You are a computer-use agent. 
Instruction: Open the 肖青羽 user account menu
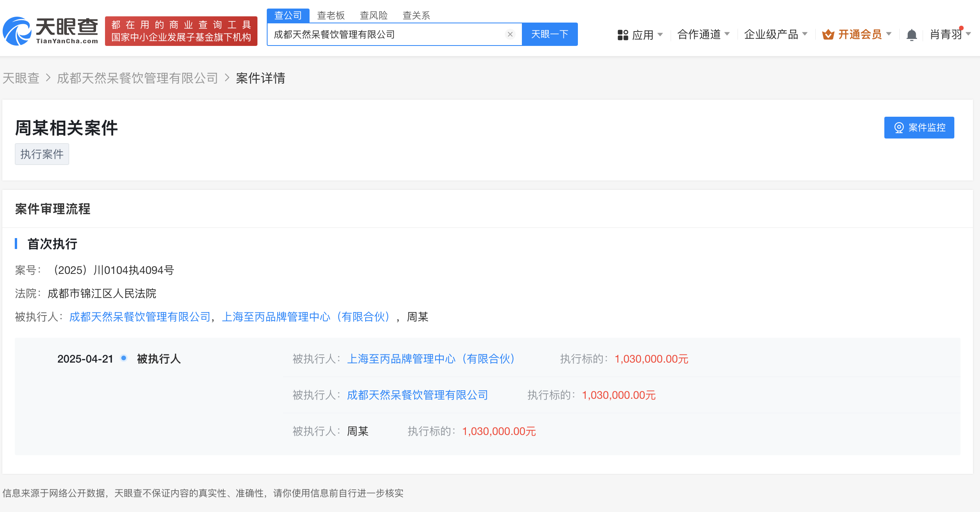coord(946,35)
